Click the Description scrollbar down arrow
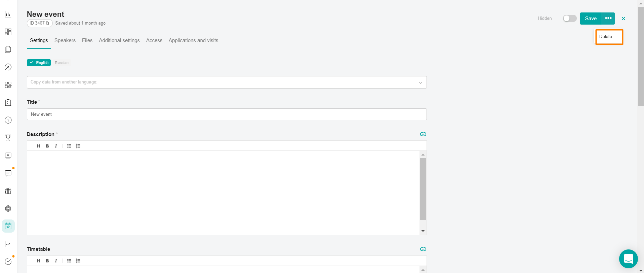The width and height of the screenshot is (644, 273). tap(423, 231)
